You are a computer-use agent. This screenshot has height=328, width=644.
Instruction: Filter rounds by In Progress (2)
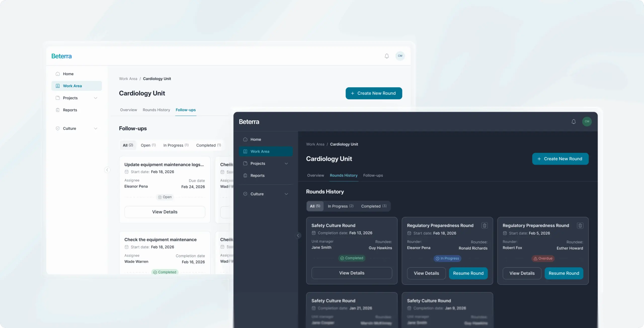(341, 206)
